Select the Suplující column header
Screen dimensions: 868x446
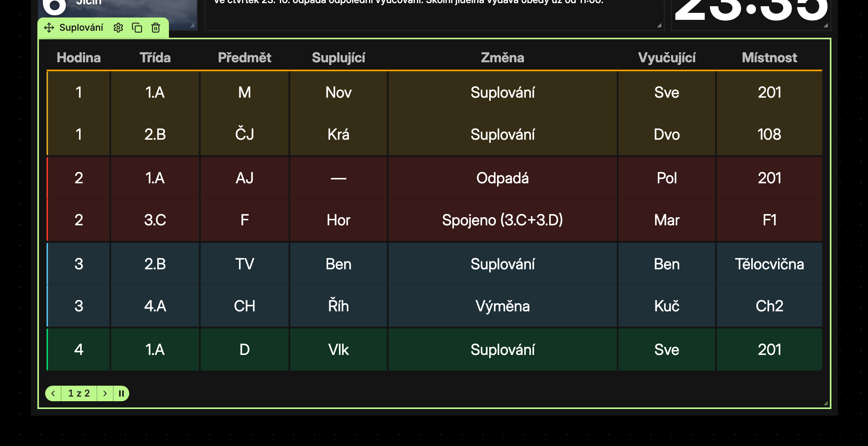click(x=339, y=58)
